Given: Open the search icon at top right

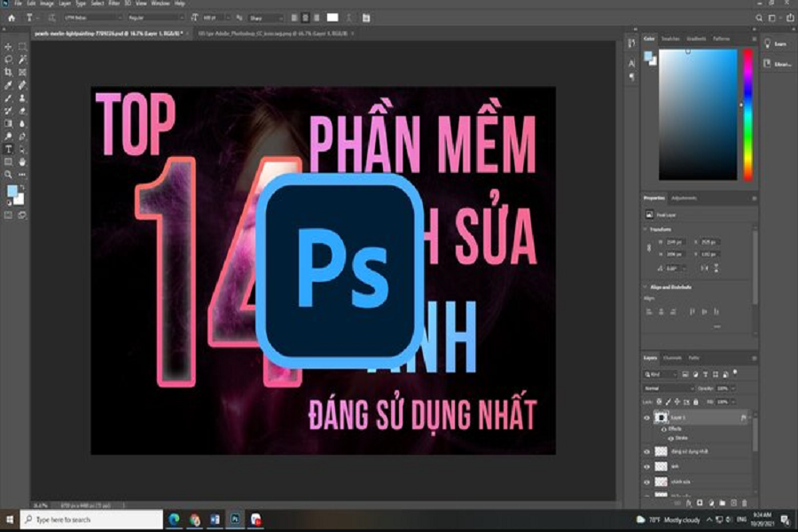Looking at the screenshot, I should pyautogui.click(x=759, y=18).
